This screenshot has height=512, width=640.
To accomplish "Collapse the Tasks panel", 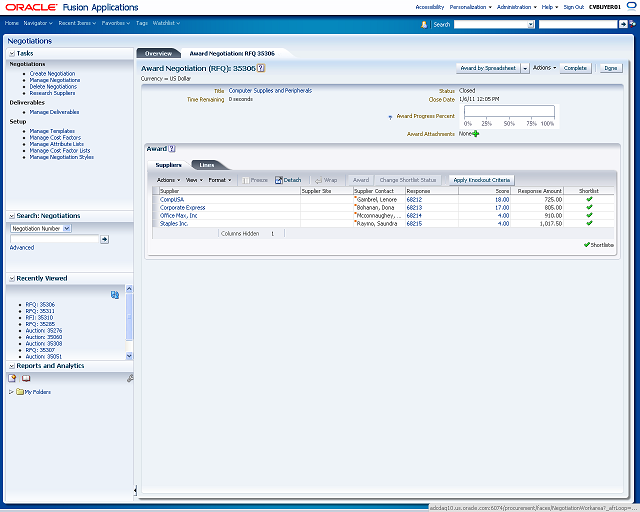I will pos(12,53).
